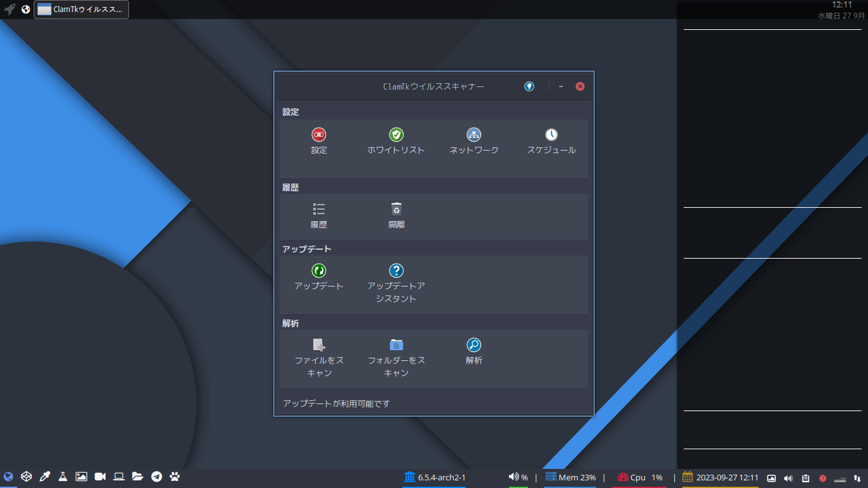This screenshot has height=488, width=868.
Task: Launch アップデート signature update
Action: (x=319, y=271)
